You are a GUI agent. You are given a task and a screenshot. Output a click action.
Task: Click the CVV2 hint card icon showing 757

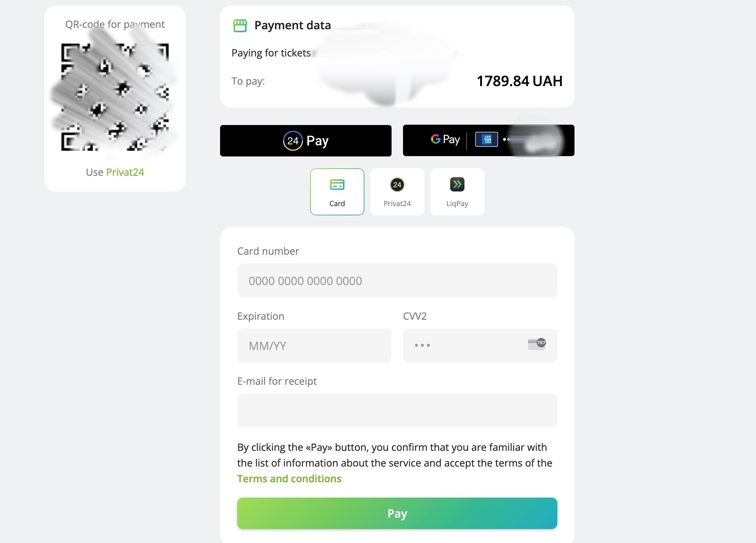pos(537,344)
